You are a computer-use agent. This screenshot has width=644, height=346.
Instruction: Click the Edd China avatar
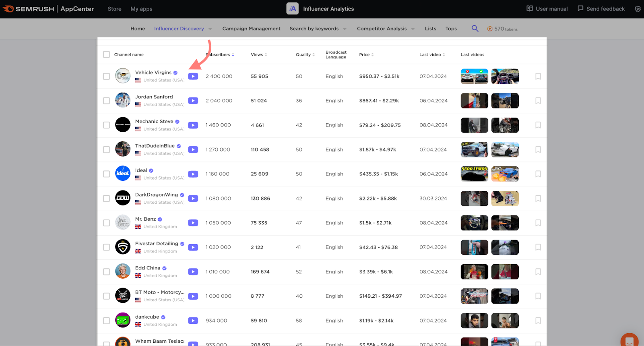[123, 271]
